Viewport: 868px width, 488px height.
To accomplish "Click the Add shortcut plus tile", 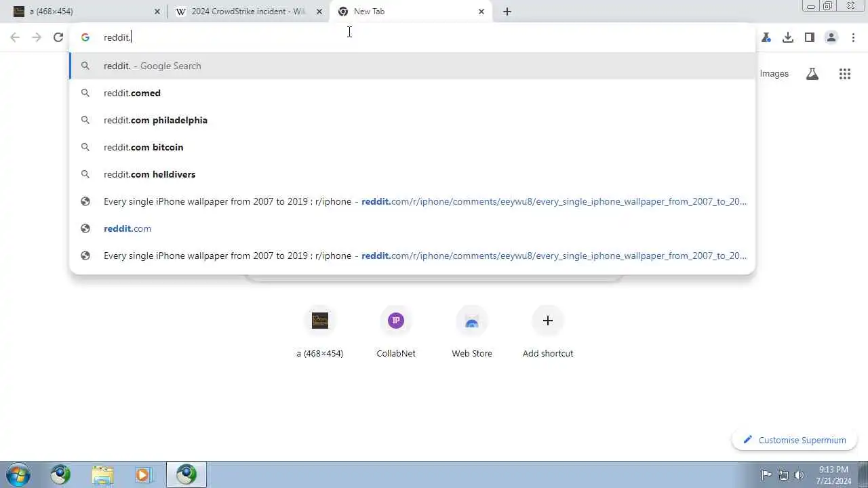I will (548, 332).
